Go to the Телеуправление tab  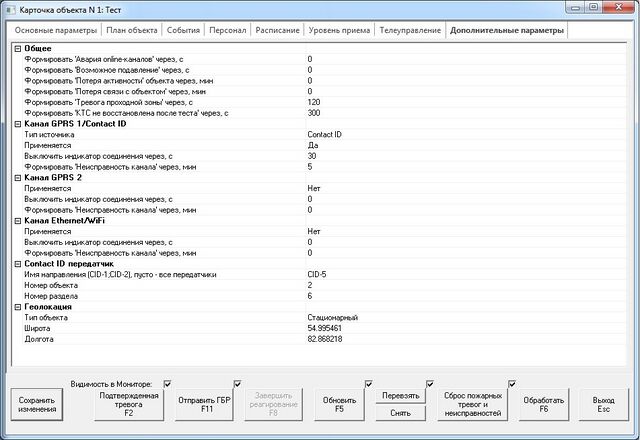[409, 30]
